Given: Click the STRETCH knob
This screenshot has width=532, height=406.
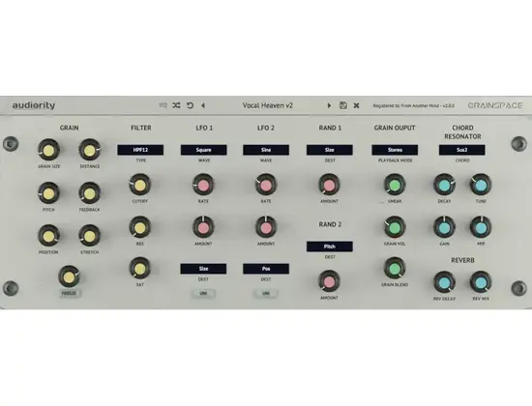Looking at the screenshot, I should pos(90,236).
